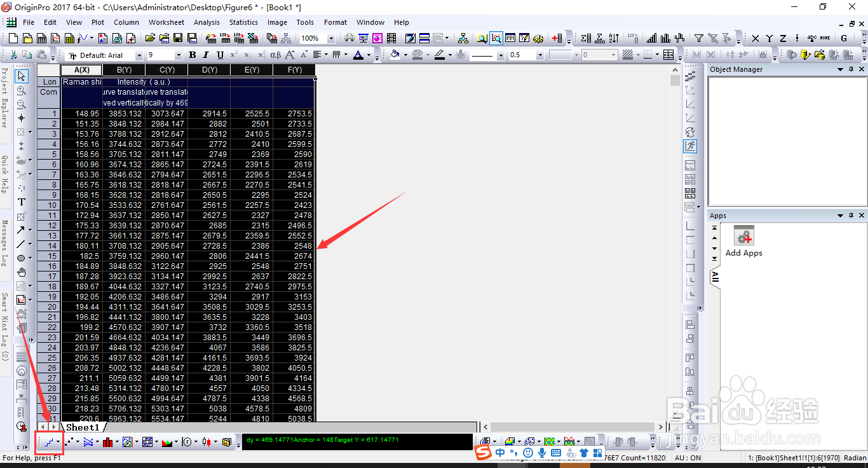
Task: Open the Sogou input method icon
Action: point(484,453)
